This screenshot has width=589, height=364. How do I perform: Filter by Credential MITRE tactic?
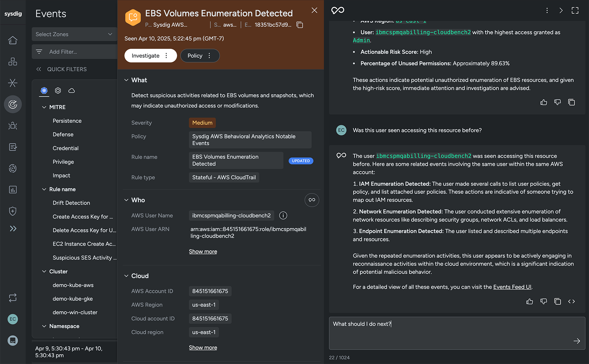coord(66,148)
